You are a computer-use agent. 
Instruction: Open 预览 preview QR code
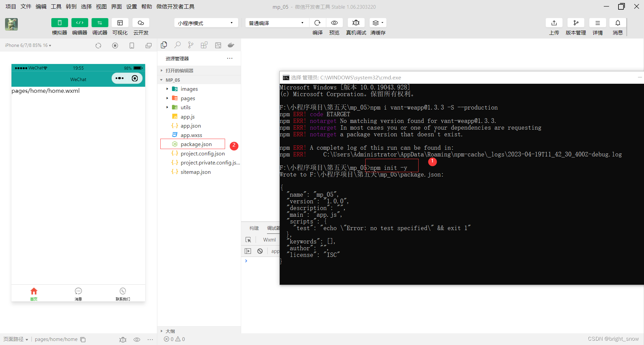pyautogui.click(x=334, y=23)
